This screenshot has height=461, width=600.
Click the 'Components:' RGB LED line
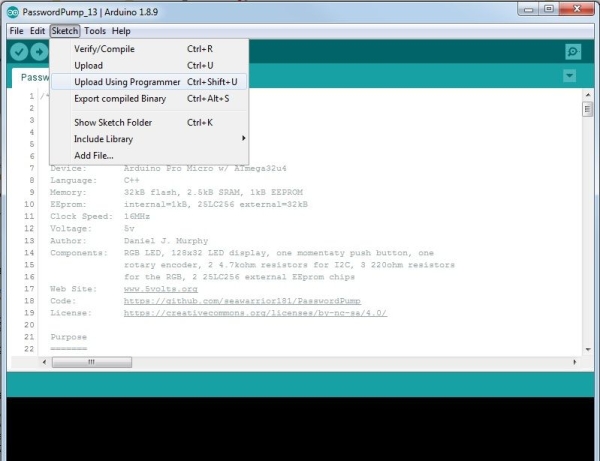(242, 253)
